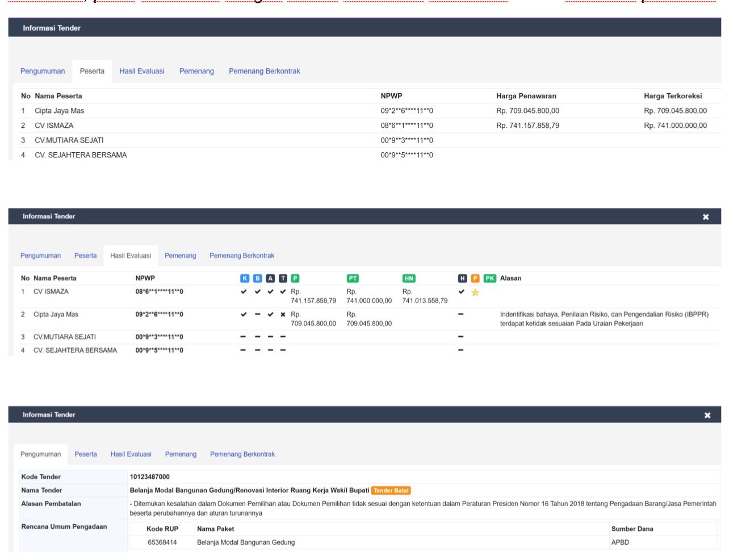Click the Alasan column header
The image size is (729, 560).
coord(510,278)
